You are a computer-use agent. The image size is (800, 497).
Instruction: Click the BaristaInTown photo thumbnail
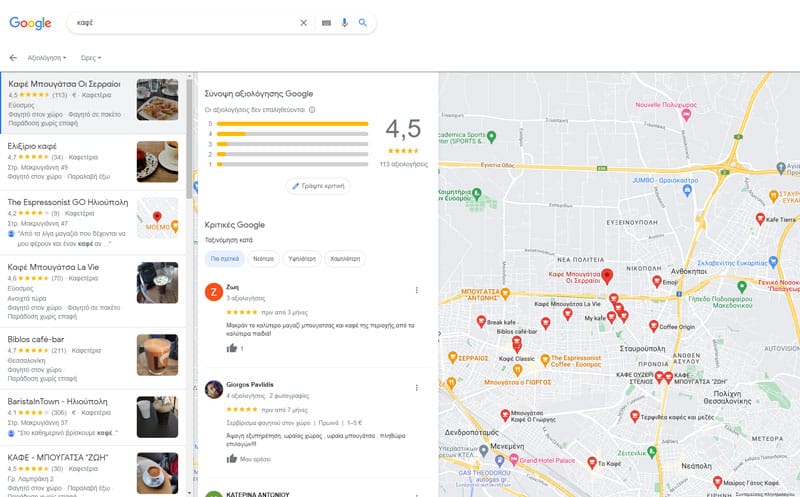click(x=158, y=417)
